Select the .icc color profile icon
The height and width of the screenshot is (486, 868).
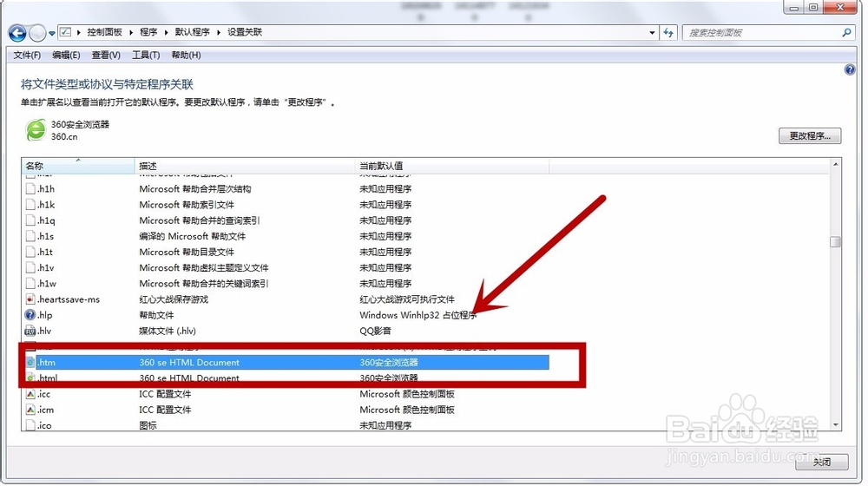pyautogui.click(x=30, y=394)
